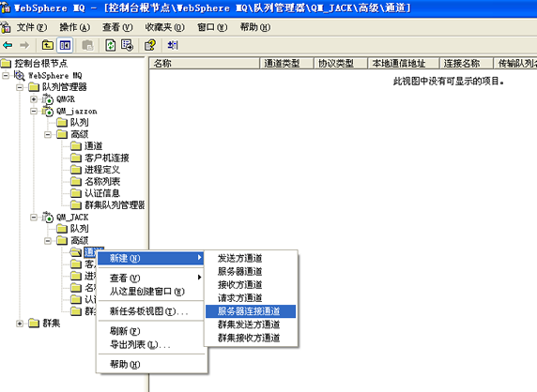The width and height of the screenshot is (537, 392).
Task: Choose 服务器连接通道 from the submenu
Action: pos(251,311)
